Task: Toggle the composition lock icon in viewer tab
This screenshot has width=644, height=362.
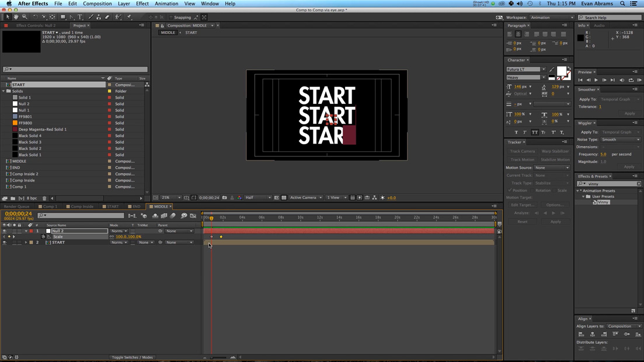Action: pyautogui.click(x=162, y=26)
